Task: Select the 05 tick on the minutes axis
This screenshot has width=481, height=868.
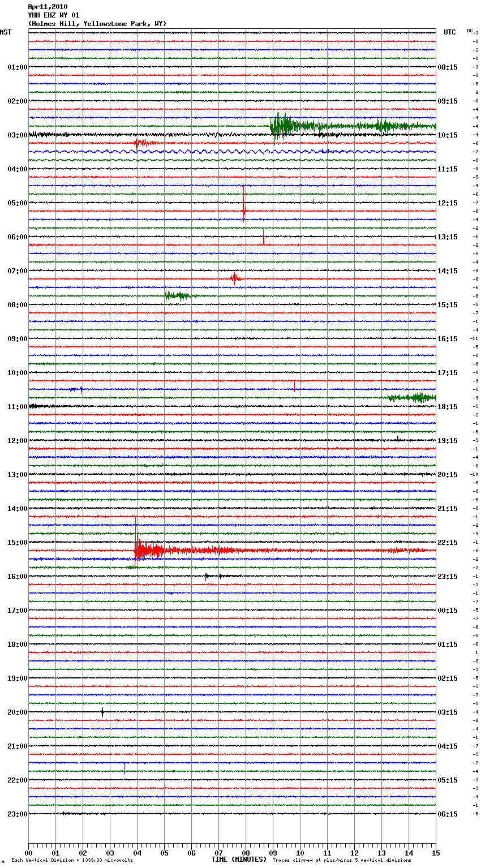Action: tap(164, 853)
